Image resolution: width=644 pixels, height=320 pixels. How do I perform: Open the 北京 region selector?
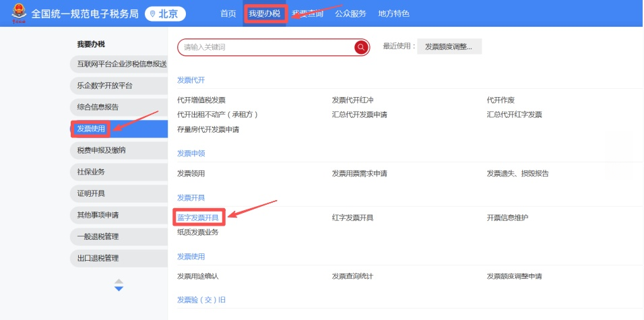165,14
